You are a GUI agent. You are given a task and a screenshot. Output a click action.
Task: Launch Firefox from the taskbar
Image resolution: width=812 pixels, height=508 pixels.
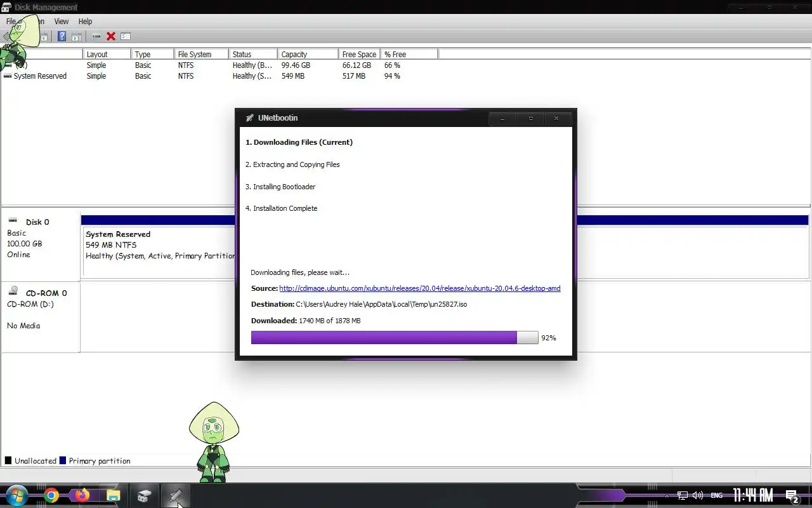pyautogui.click(x=82, y=496)
